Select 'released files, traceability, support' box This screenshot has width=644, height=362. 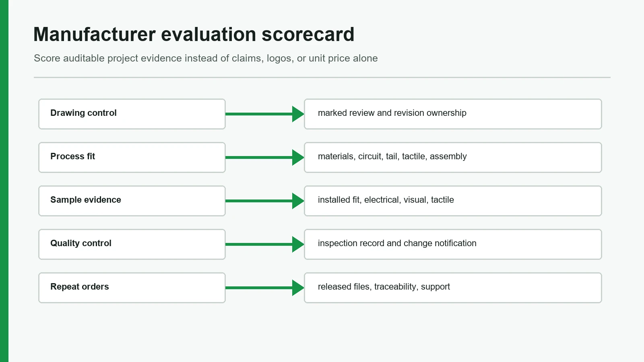453,288
